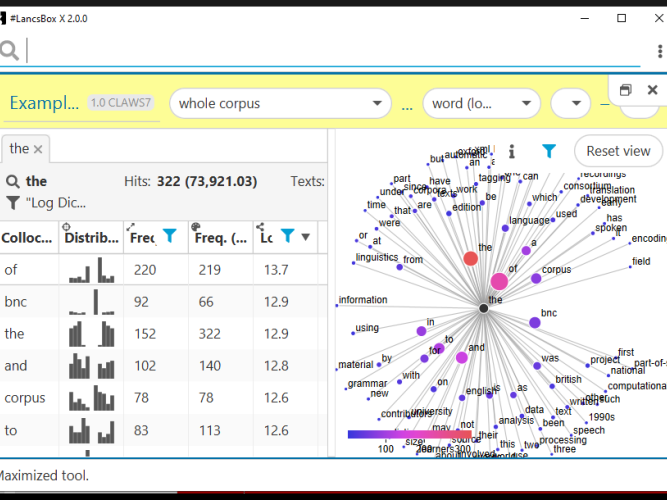Close the tool panel with X
The image size is (667, 500).
[652, 90]
